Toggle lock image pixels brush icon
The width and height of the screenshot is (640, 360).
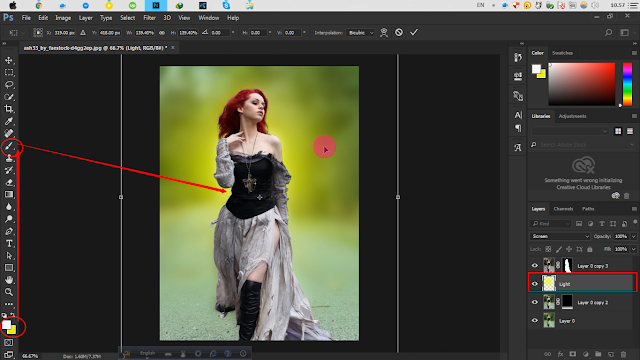point(559,249)
